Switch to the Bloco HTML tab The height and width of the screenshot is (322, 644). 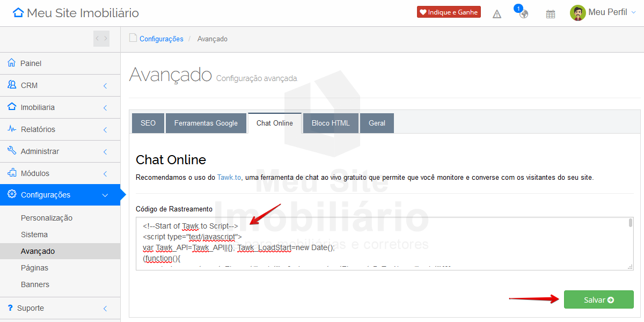(x=331, y=123)
